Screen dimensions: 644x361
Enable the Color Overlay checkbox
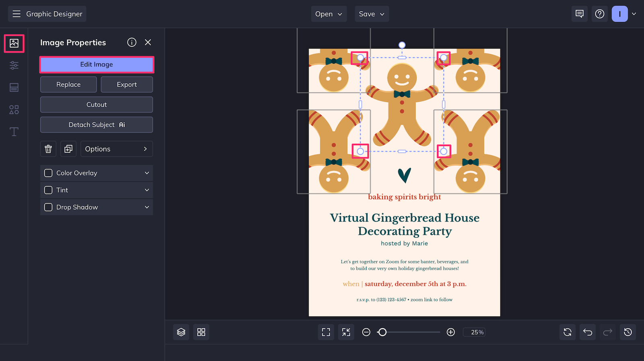[x=48, y=173]
